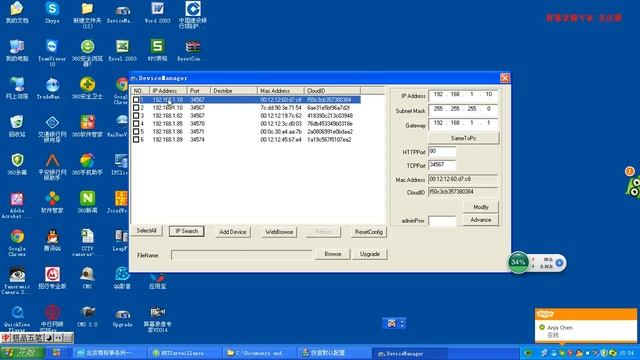Viewport: 640px width, 360px height.
Task: Click into the TCPPort field
Action: pyautogui.click(x=442, y=165)
